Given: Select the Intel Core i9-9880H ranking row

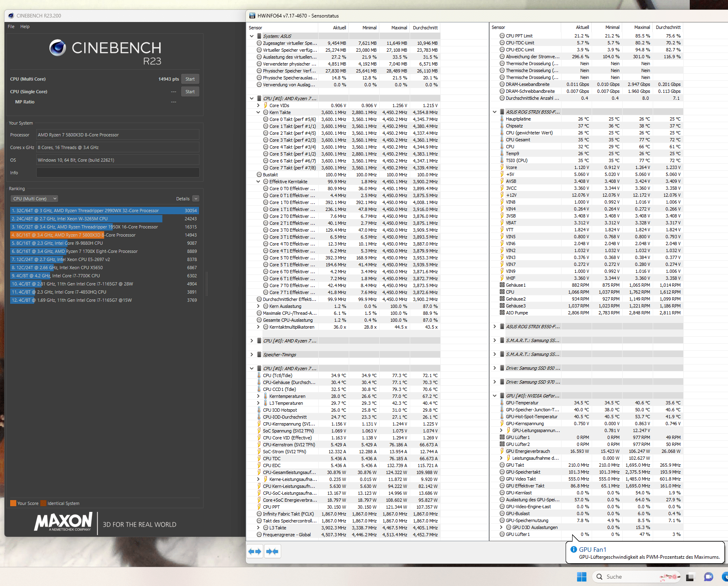Looking at the screenshot, I should coord(105,243).
